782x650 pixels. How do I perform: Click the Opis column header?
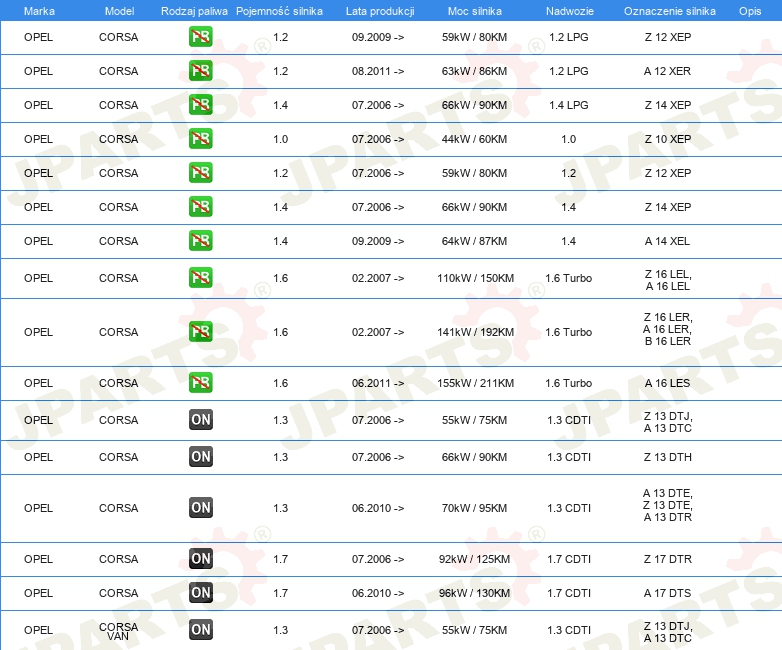[750, 11]
